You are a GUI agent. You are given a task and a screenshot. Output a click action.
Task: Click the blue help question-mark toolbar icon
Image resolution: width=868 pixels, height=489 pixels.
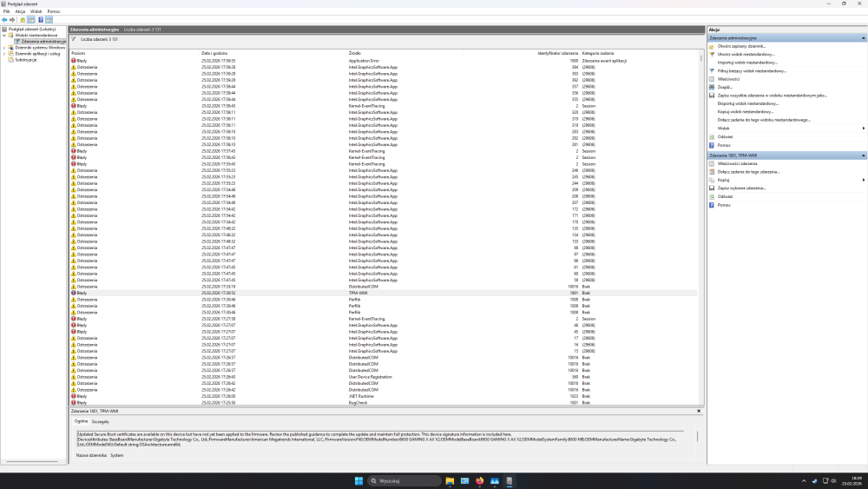(41, 19)
